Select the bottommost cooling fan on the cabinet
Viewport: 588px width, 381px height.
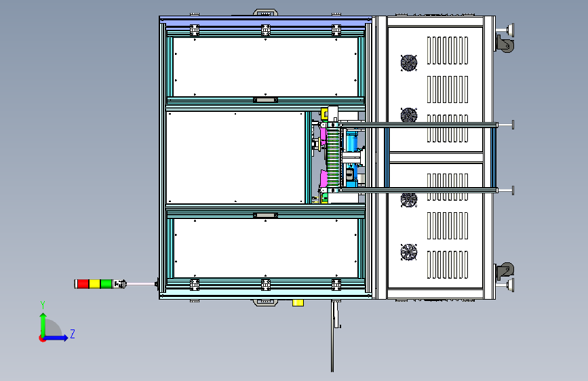coord(409,252)
